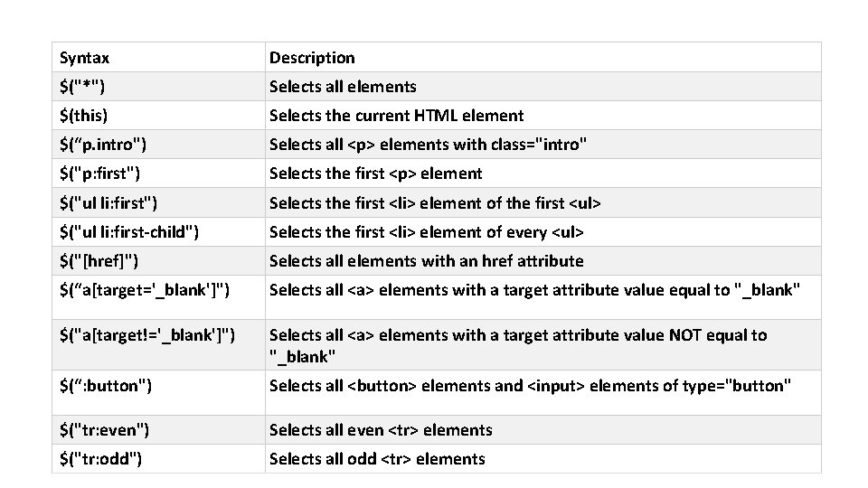Select the $("p.intro") syntax cell
This screenshot has width=868, height=488.
coord(104,145)
